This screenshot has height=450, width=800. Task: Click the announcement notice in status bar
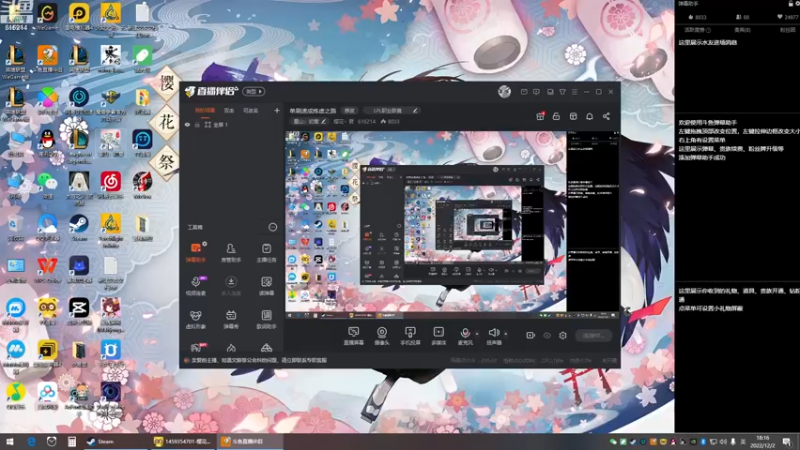click(x=259, y=360)
